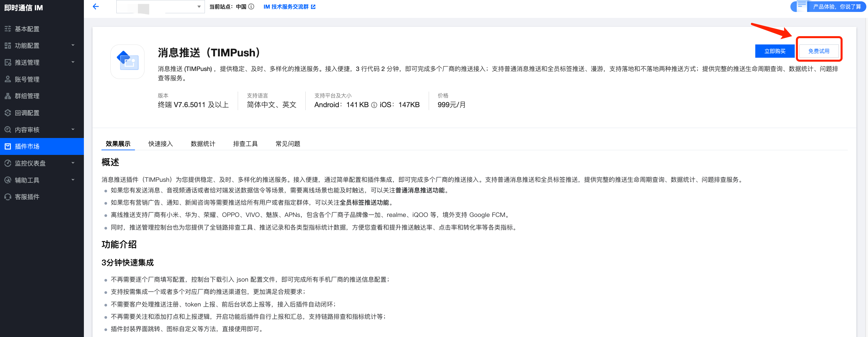Open 账号管理 in the sidebar
This screenshot has width=868, height=337.
[x=42, y=79]
